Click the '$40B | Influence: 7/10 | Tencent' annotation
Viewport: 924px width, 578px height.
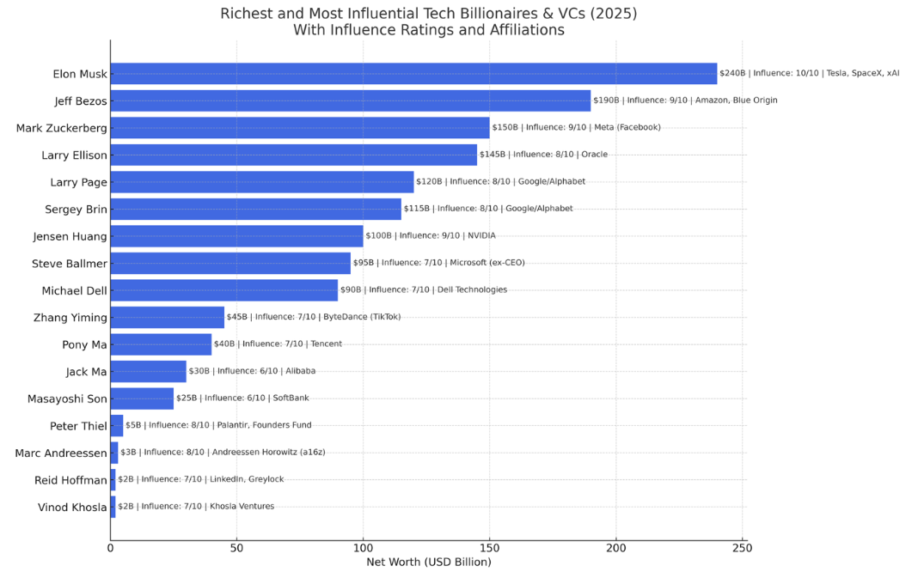tap(278, 344)
